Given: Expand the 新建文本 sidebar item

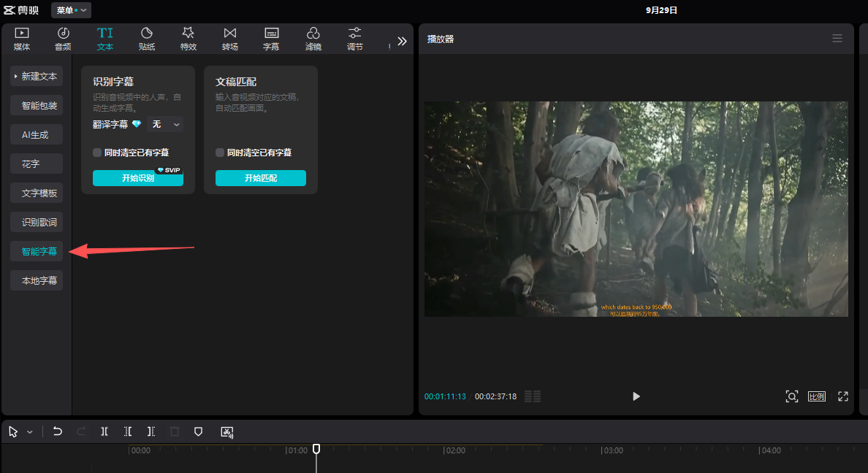Looking at the screenshot, I should pos(37,77).
